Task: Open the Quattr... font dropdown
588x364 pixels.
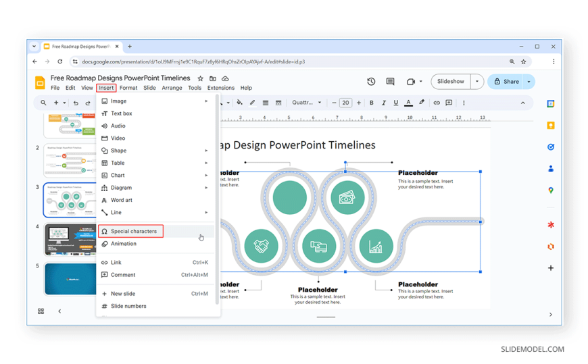Action: [x=307, y=103]
